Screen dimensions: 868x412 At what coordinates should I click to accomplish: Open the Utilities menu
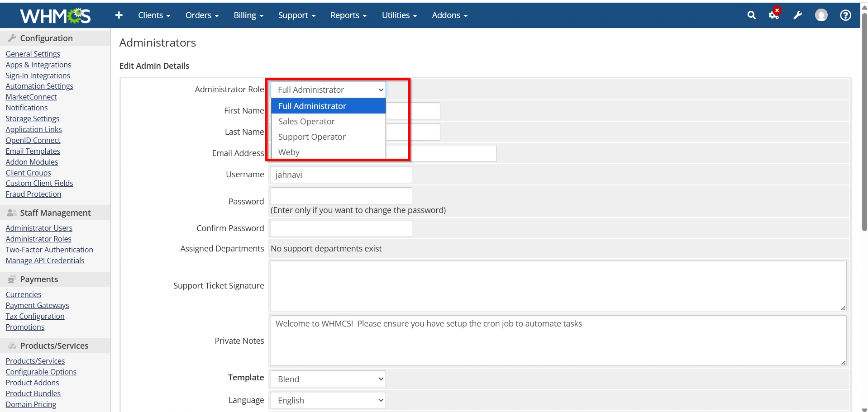399,15
